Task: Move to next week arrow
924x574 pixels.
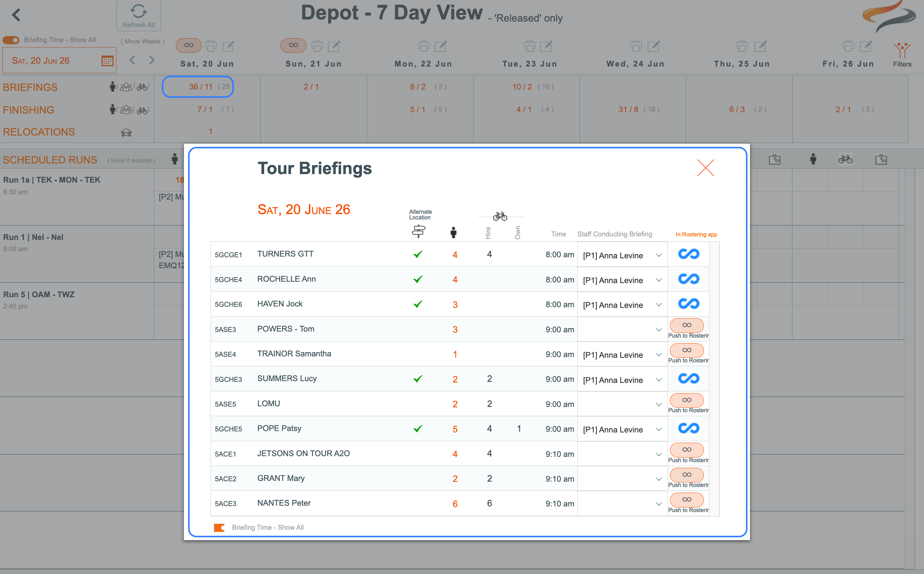Action: tap(152, 60)
